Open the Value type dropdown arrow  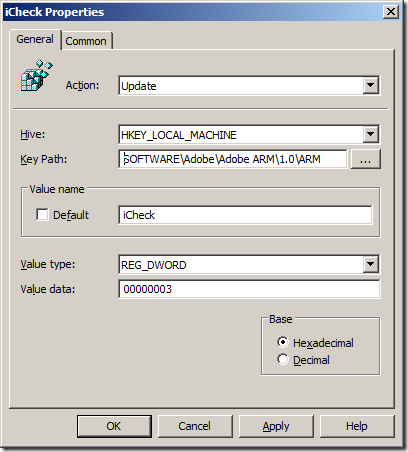point(371,264)
